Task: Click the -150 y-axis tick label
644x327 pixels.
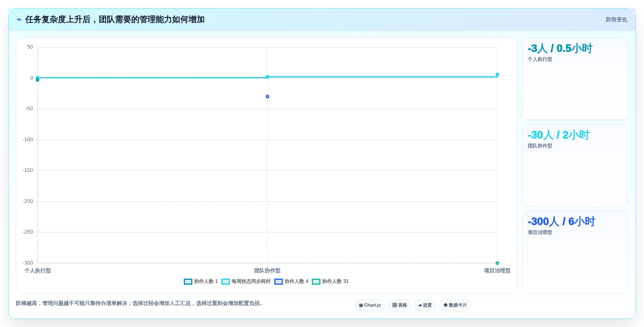Action: 28,170
